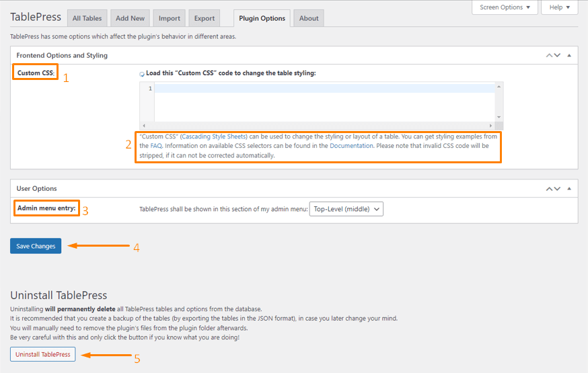Open the Cascading Style Sheets link
The height and width of the screenshot is (373, 588).
coord(214,136)
